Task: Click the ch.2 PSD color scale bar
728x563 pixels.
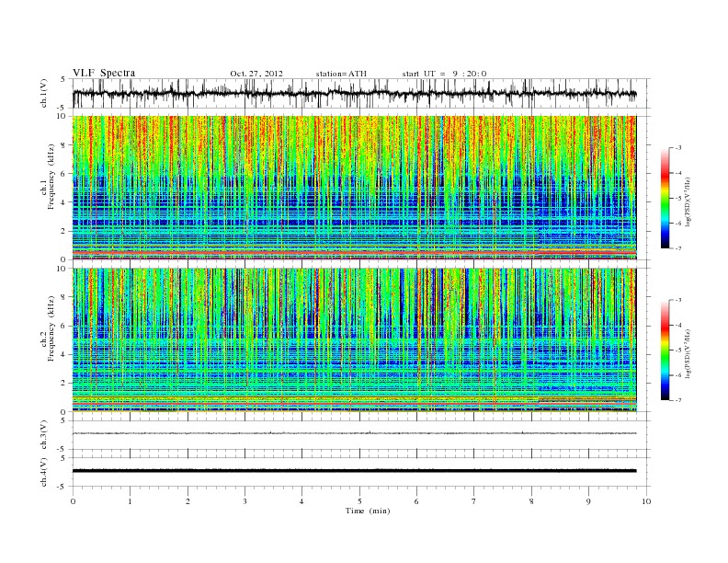Action: [665, 350]
